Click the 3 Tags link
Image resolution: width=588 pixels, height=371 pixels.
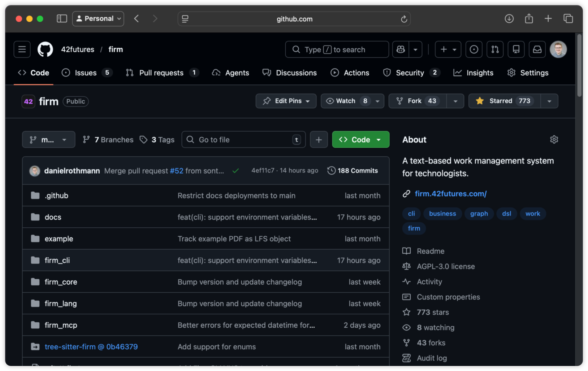(x=157, y=140)
